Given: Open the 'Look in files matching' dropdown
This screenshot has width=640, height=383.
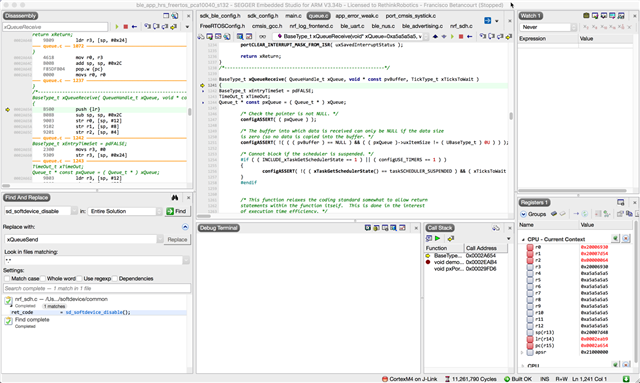Looking at the screenshot, I should pyautogui.click(x=186, y=260).
